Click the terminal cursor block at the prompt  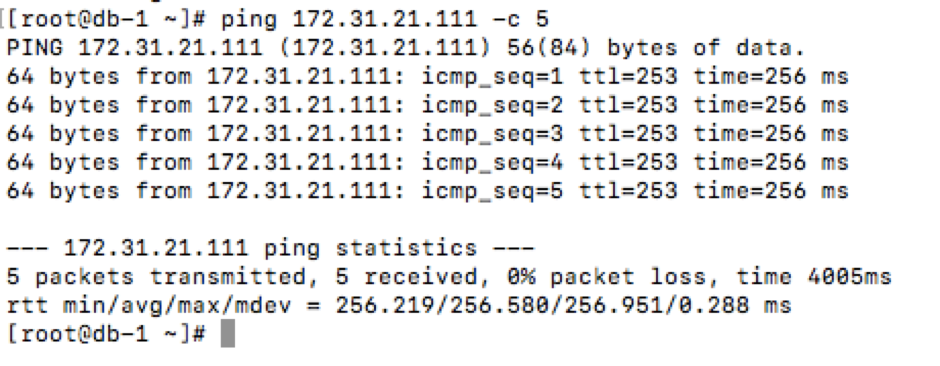click(228, 334)
